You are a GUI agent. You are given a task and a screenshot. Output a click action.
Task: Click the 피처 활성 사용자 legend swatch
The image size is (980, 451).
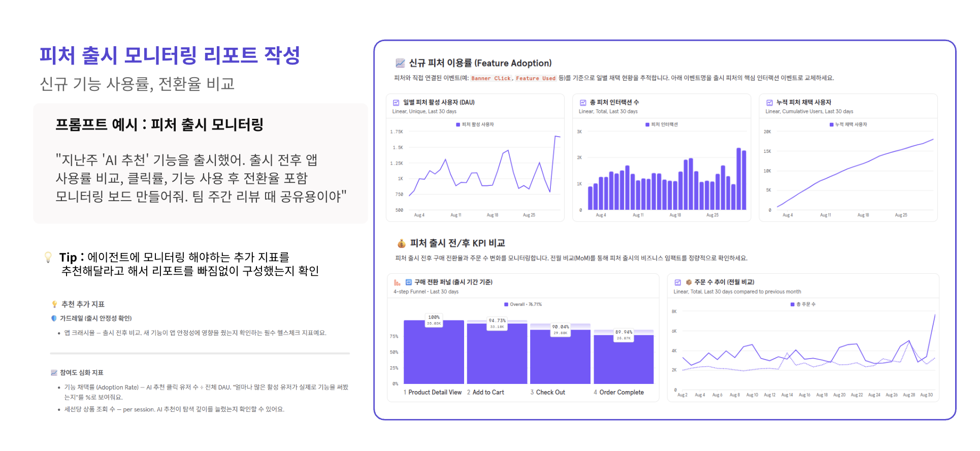click(x=458, y=124)
